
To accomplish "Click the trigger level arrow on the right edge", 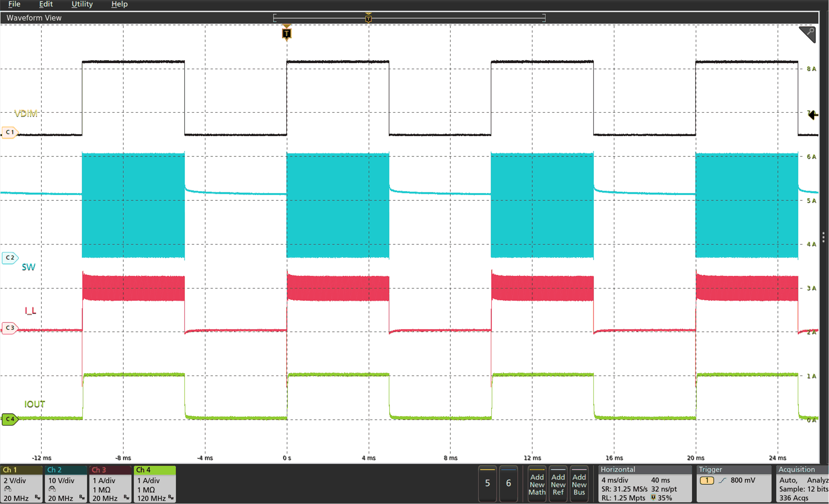I will pyautogui.click(x=812, y=115).
